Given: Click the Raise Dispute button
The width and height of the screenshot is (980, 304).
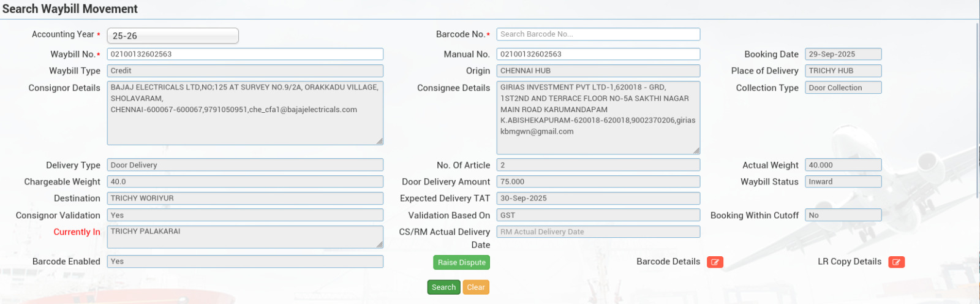Looking at the screenshot, I should coord(461,262).
